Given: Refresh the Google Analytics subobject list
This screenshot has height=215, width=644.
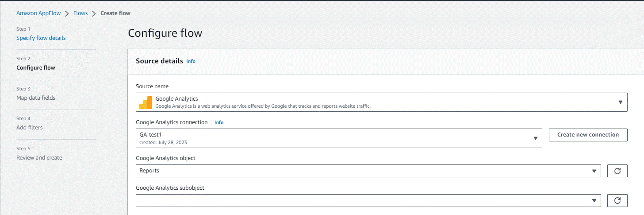Looking at the screenshot, I should [617, 201].
